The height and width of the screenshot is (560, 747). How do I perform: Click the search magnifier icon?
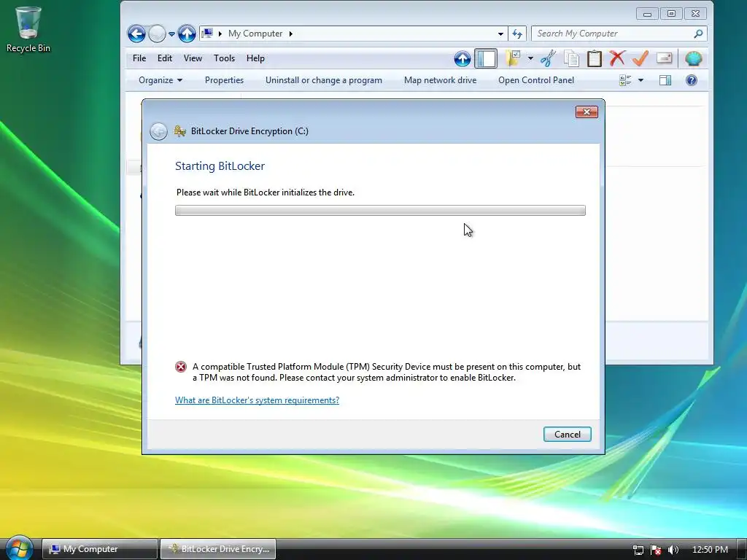tap(698, 34)
